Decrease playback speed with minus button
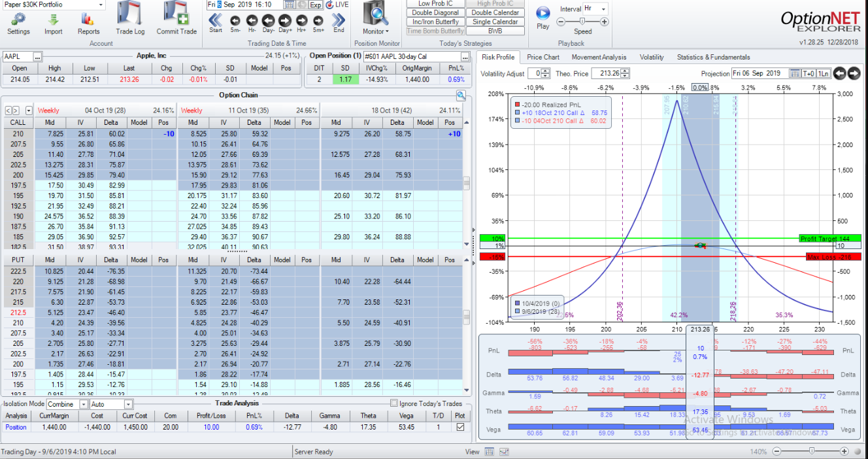 coord(560,22)
